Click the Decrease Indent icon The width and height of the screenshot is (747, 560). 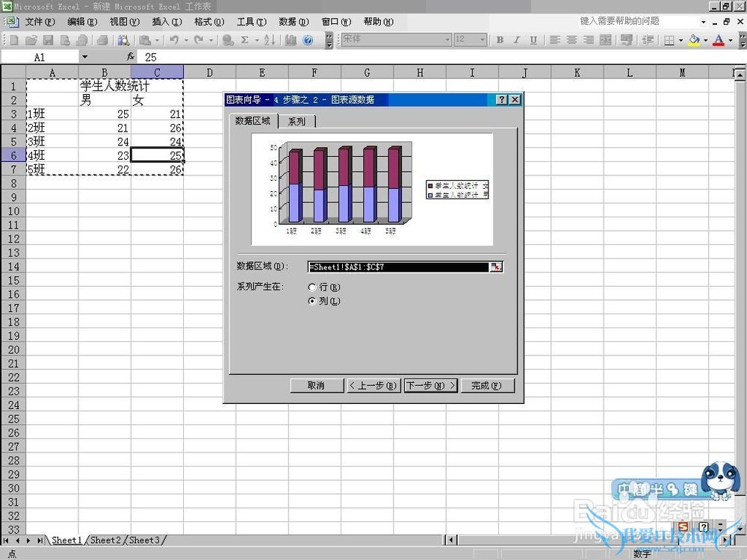coord(648,40)
